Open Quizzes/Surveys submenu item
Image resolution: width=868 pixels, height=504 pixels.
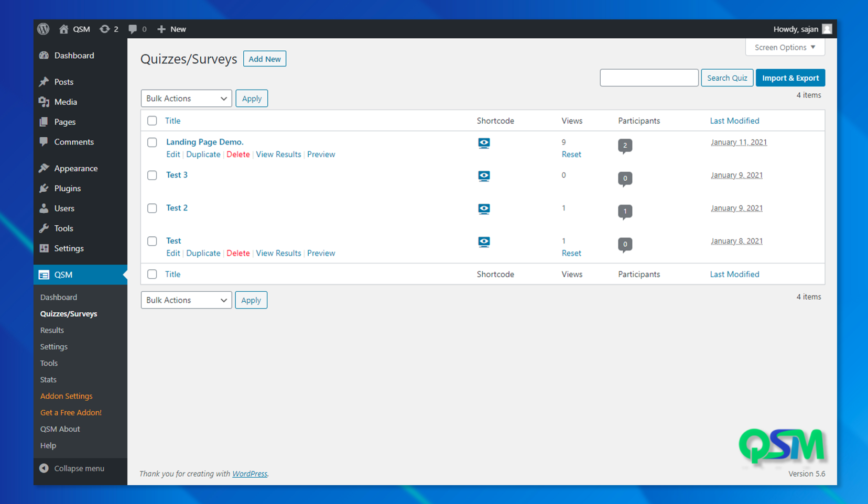pos(69,314)
